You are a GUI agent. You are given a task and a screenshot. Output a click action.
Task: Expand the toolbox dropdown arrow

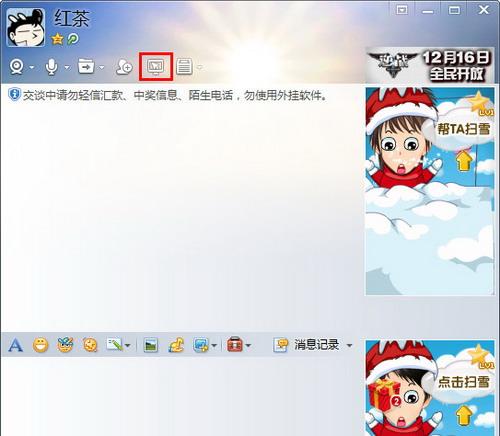(x=248, y=346)
